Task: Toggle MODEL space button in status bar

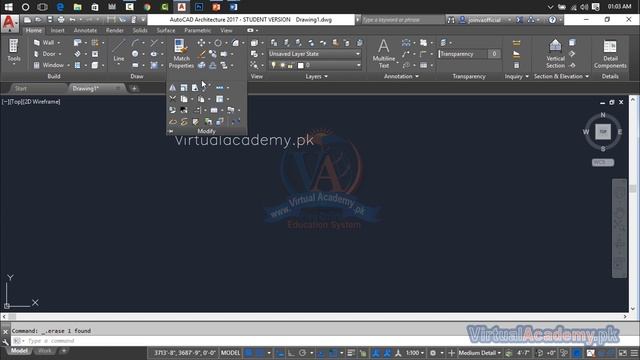Action: (x=231, y=353)
